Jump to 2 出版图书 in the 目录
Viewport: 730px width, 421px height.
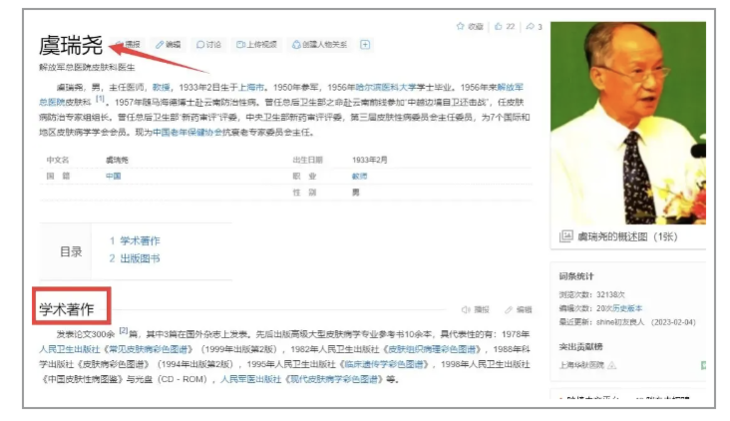coord(135,258)
